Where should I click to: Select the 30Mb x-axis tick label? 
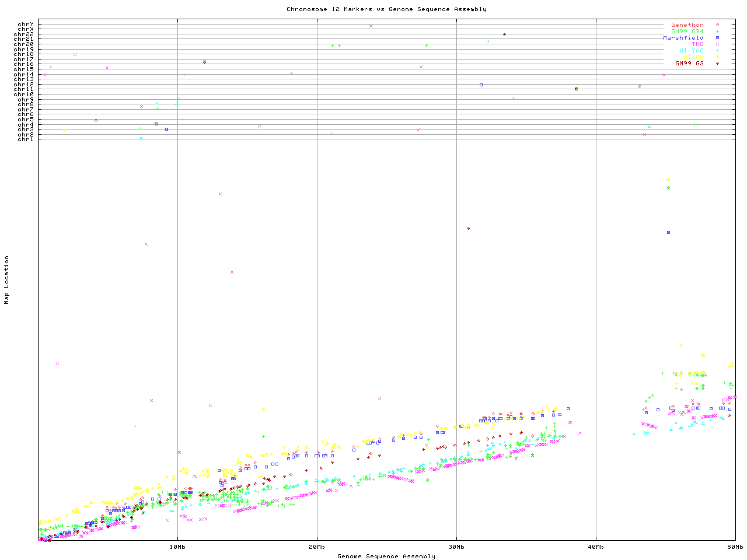(x=456, y=547)
